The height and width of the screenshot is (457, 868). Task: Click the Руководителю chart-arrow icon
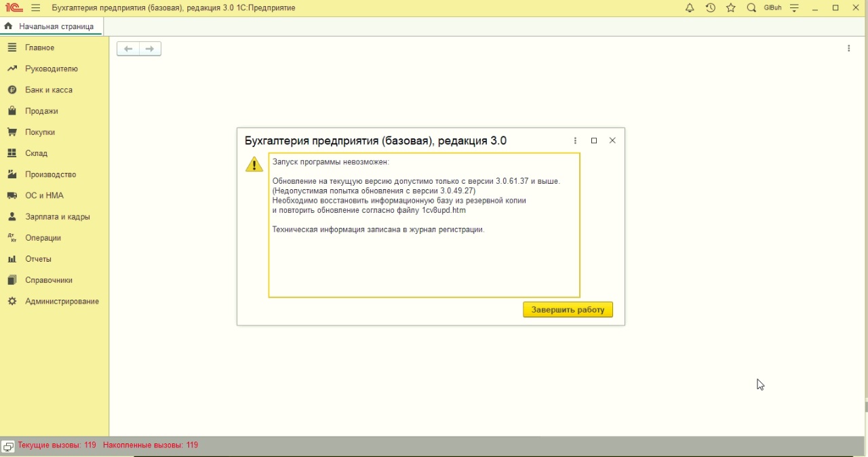[x=12, y=68]
